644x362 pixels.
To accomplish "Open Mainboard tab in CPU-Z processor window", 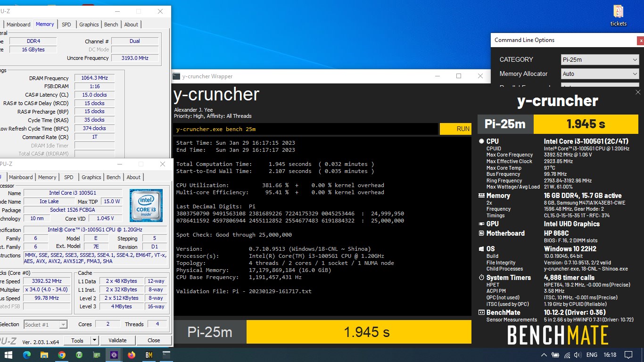I will click(21, 177).
